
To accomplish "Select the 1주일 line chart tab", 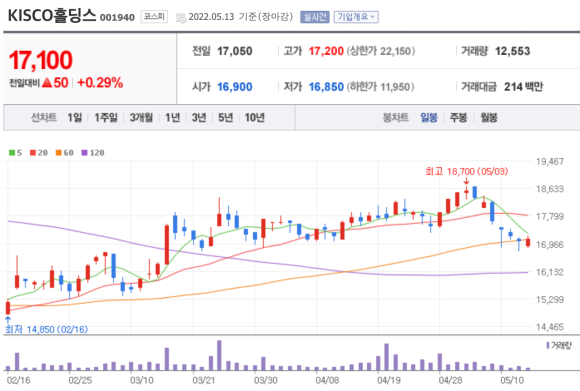I will [x=106, y=118].
